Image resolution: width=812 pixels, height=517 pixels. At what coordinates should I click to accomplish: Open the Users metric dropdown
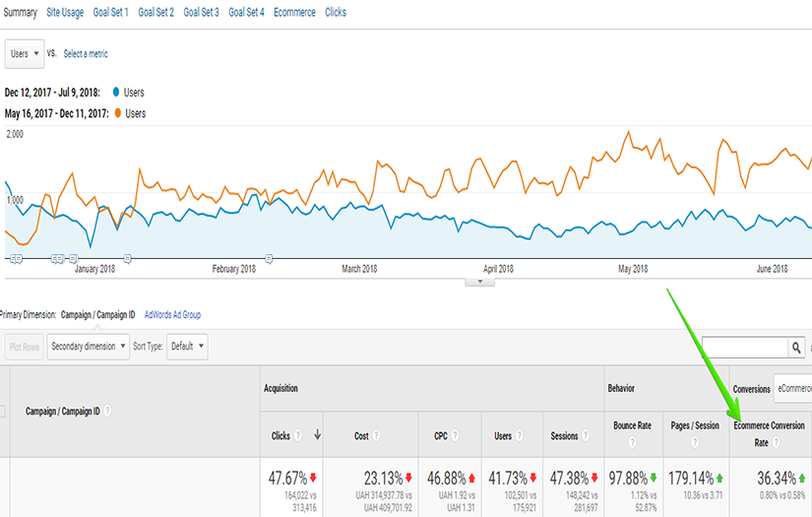[x=24, y=53]
